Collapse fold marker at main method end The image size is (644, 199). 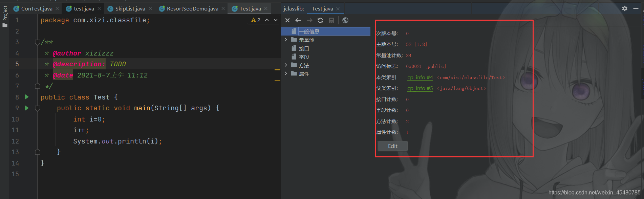pos(38,152)
